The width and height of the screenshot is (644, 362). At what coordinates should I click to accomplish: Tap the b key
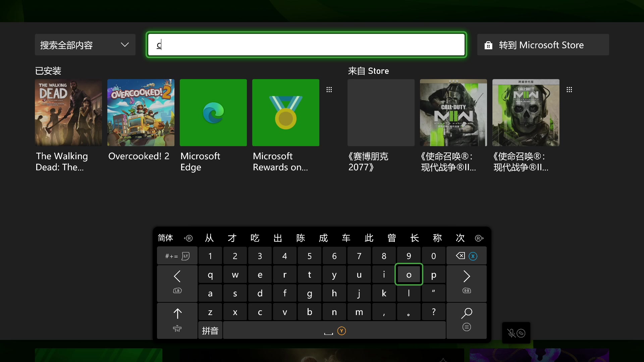[310, 312]
